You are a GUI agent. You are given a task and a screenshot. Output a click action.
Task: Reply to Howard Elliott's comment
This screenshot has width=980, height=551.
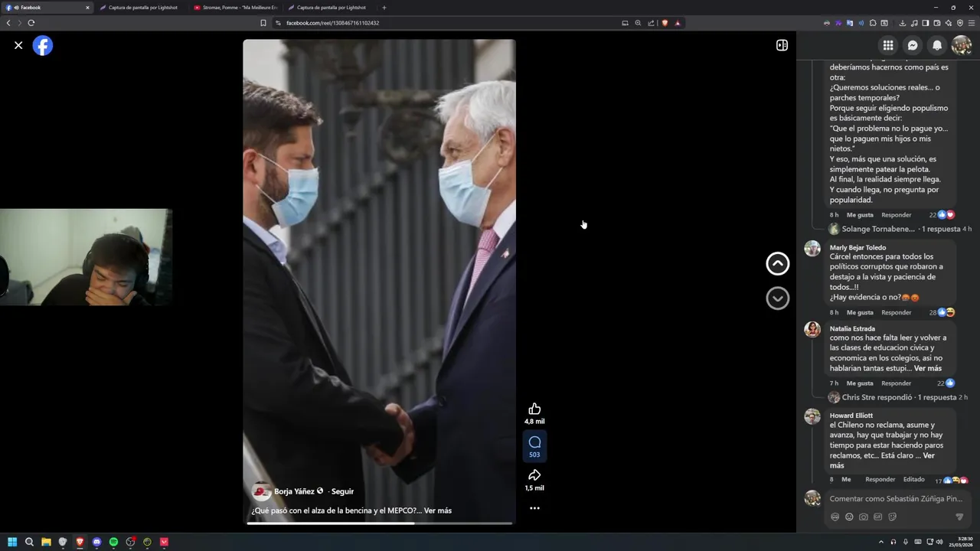click(x=880, y=479)
